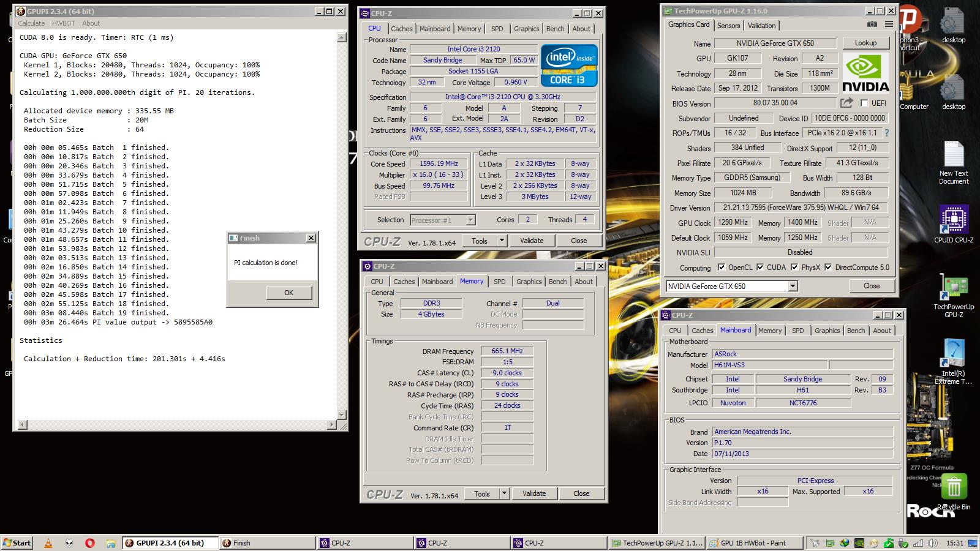
Task: Click Close in the CPU-Z Memory window
Action: tap(581, 493)
